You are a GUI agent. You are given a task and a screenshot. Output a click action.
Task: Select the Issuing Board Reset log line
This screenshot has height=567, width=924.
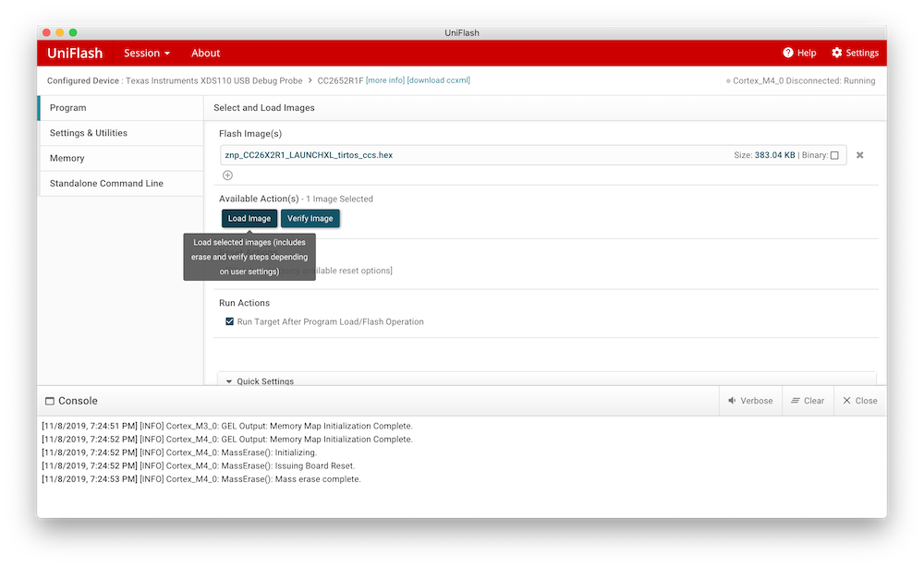click(x=198, y=465)
